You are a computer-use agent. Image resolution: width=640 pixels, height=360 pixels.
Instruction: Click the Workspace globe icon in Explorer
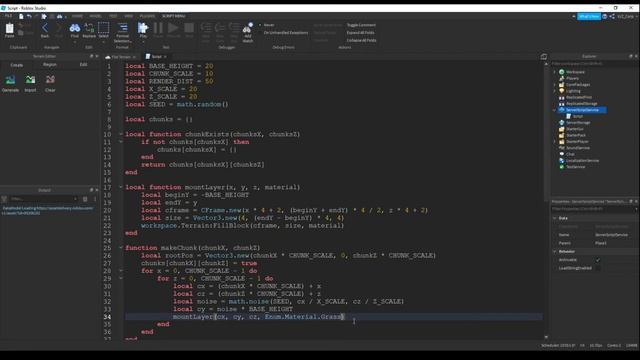pos(562,72)
